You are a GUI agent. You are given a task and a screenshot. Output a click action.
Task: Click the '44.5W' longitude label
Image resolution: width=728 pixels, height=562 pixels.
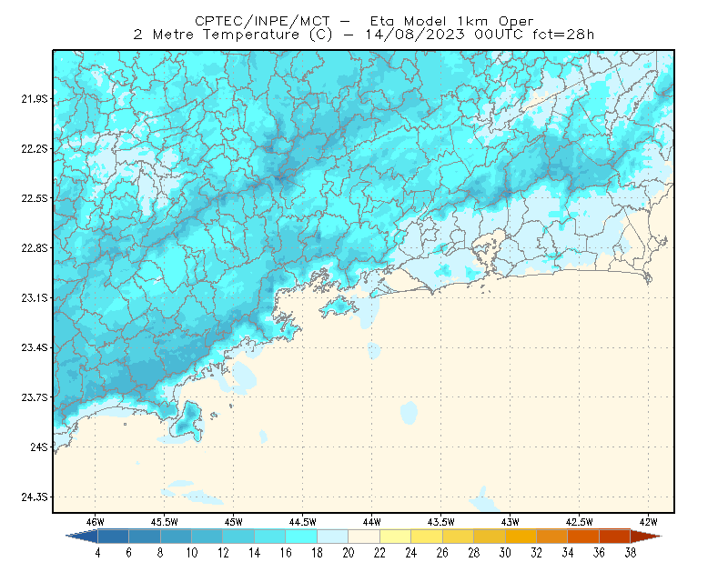(303, 522)
